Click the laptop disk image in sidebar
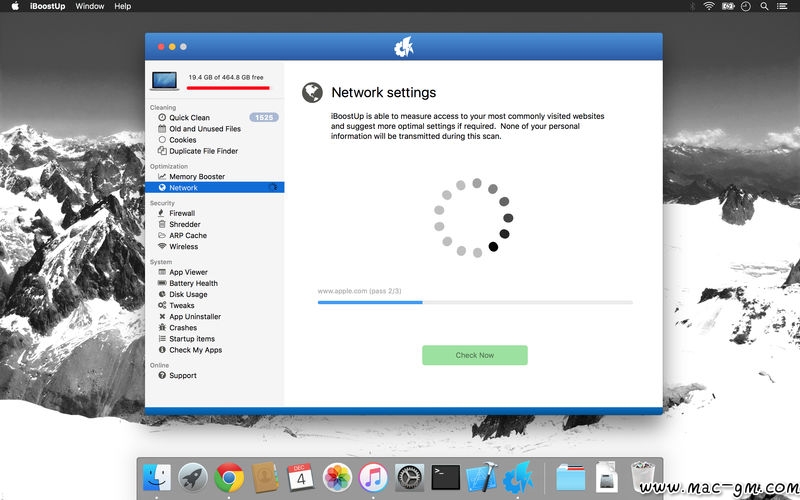The width and height of the screenshot is (800, 500). [x=165, y=81]
